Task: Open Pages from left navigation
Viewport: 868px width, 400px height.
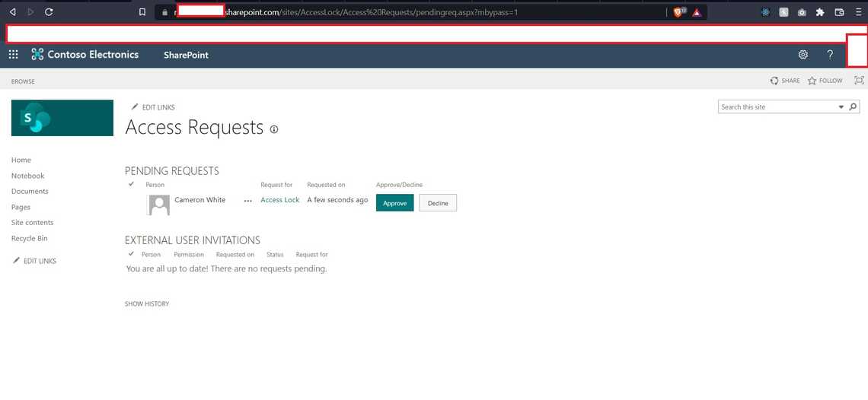Action: point(21,207)
